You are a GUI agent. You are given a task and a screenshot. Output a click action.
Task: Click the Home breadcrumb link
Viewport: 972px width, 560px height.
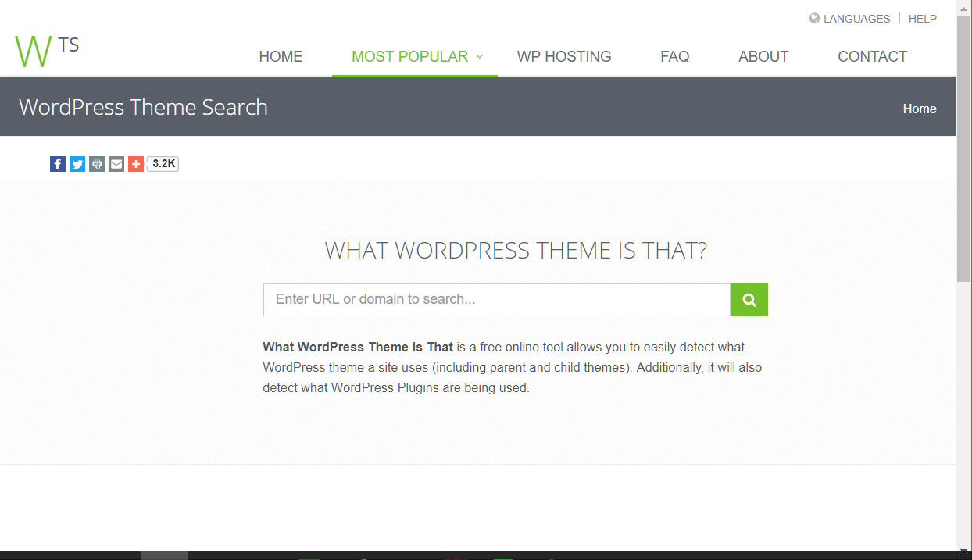pyautogui.click(x=920, y=109)
